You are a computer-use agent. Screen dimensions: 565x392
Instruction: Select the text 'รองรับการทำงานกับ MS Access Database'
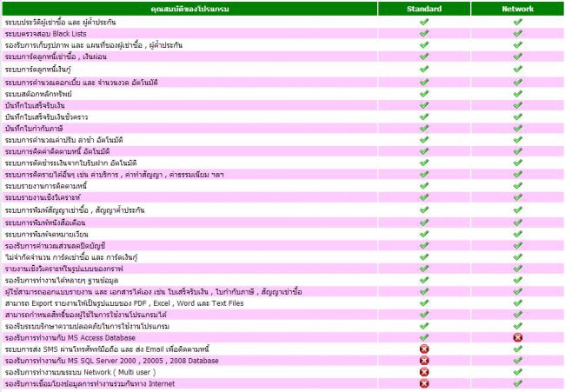[70, 337]
